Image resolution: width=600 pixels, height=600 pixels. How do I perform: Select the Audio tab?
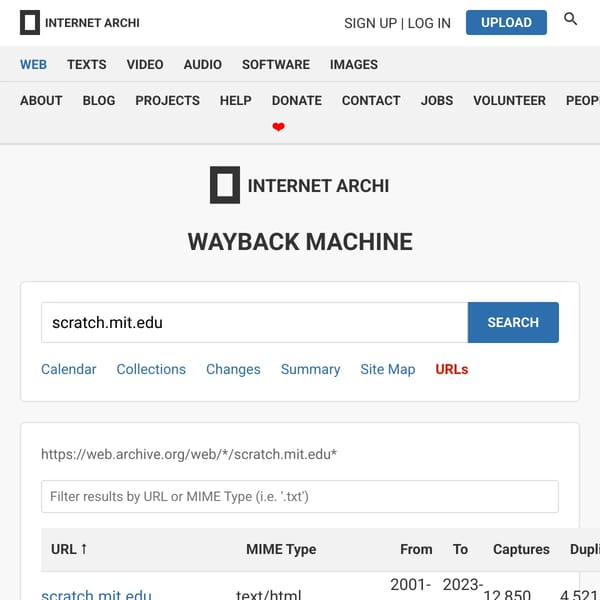coord(203,64)
